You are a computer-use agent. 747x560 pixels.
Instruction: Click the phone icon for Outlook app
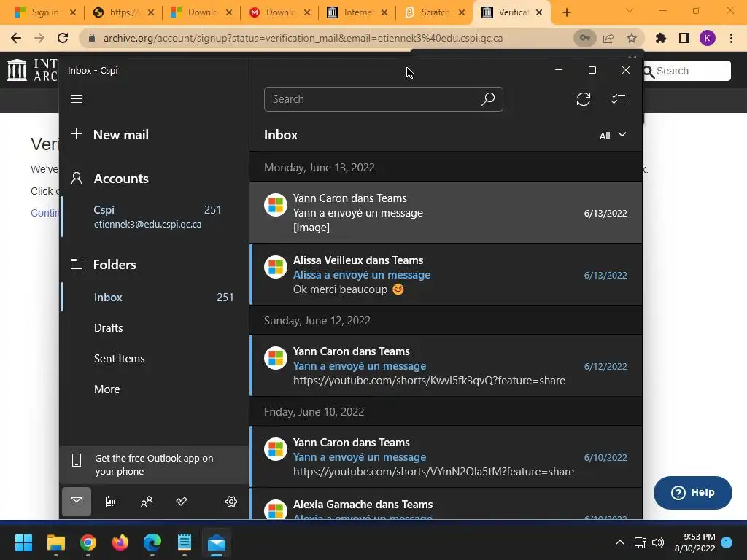(76, 460)
